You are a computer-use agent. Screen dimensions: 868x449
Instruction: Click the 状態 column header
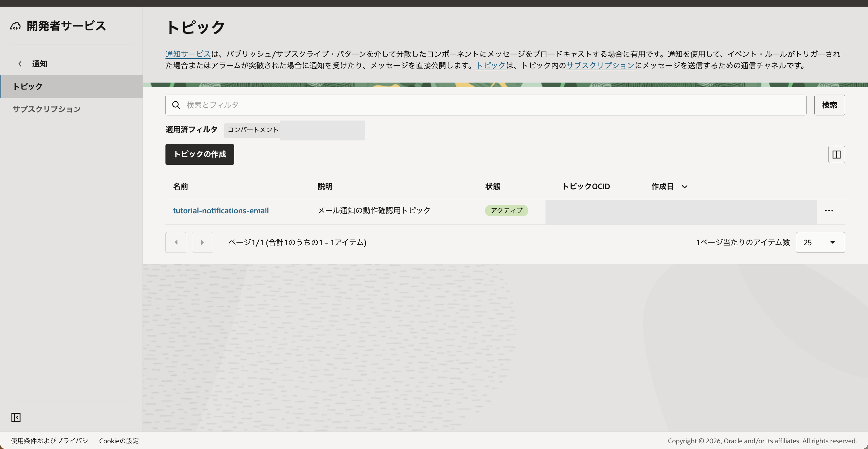(493, 186)
